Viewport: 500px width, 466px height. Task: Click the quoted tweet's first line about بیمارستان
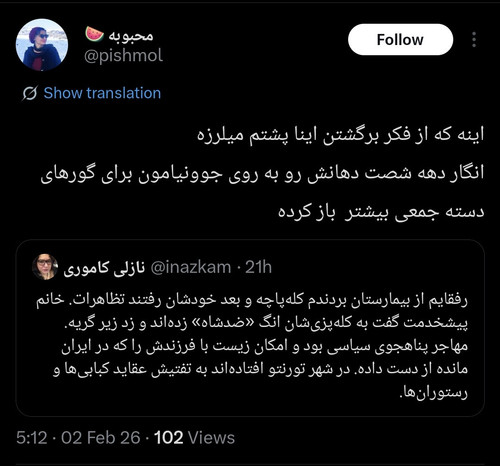[x=252, y=300]
